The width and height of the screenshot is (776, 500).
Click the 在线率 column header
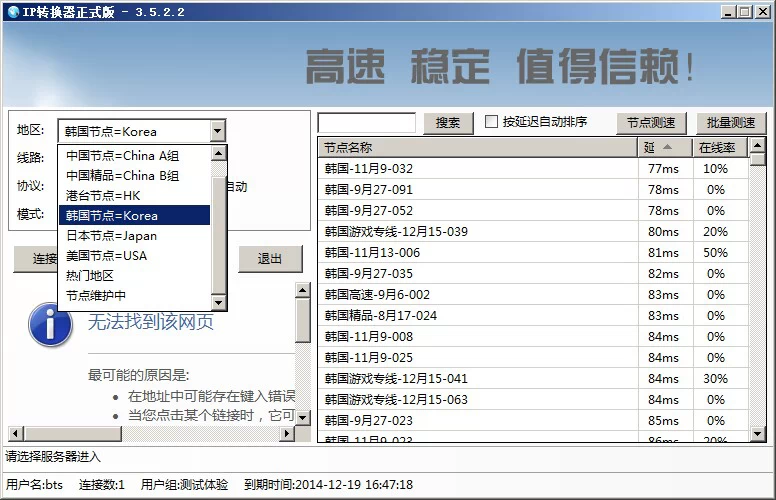click(716, 148)
